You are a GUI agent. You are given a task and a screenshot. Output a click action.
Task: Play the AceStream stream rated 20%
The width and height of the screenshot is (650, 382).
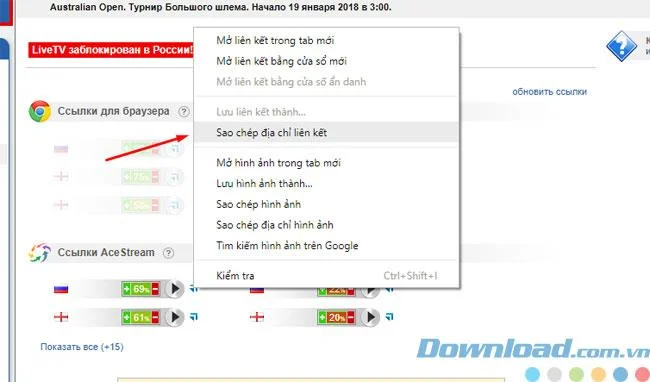[x=370, y=317]
